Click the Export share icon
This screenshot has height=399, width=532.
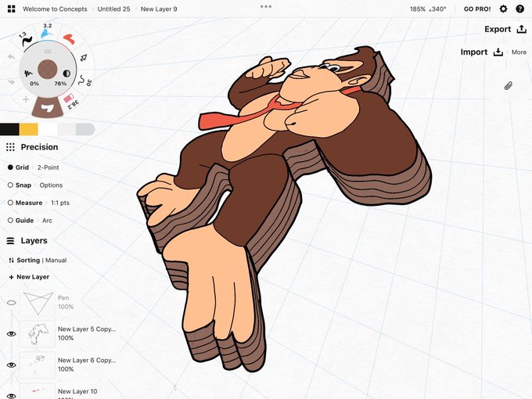point(522,29)
